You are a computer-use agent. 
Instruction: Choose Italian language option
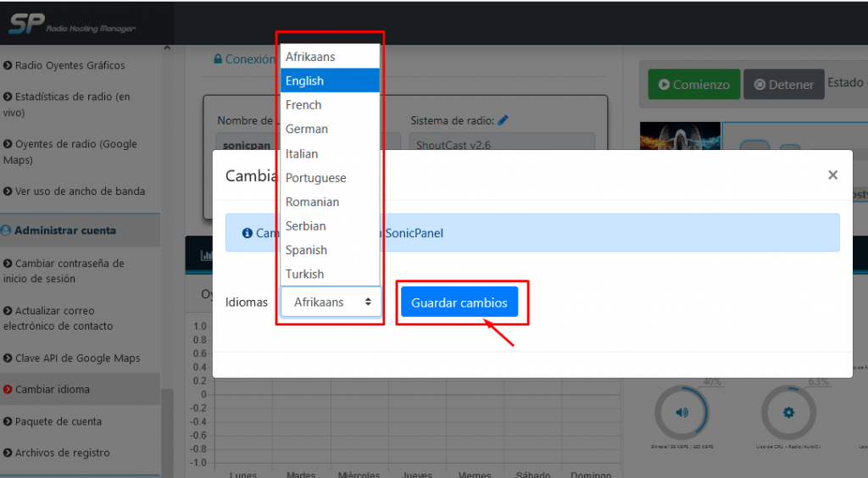(330, 153)
